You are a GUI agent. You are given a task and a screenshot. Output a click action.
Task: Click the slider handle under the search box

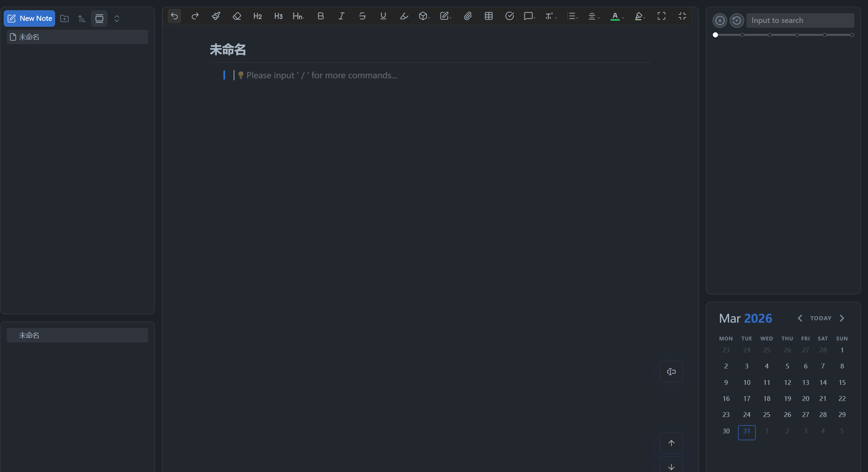(x=715, y=35)
